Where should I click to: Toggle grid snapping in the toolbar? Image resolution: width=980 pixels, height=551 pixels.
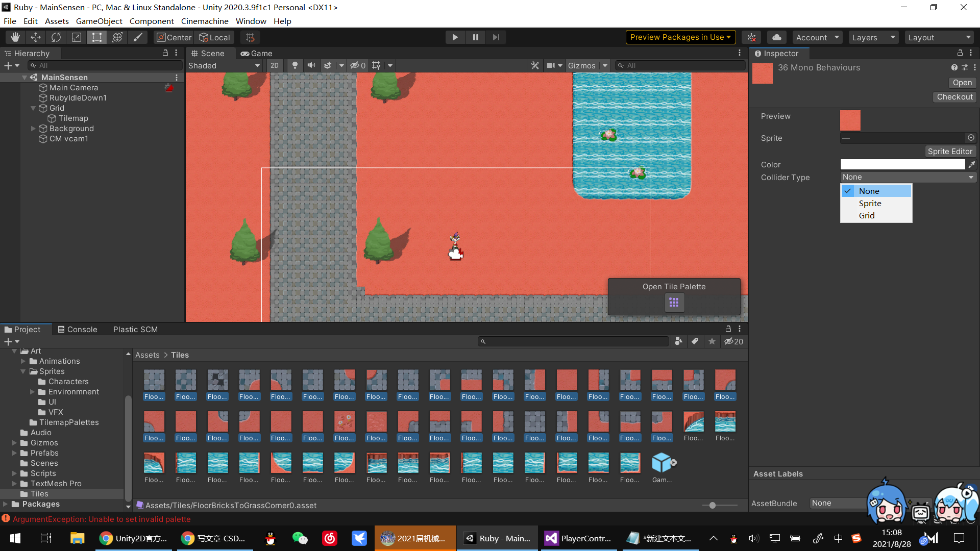[x=250, y=37]
